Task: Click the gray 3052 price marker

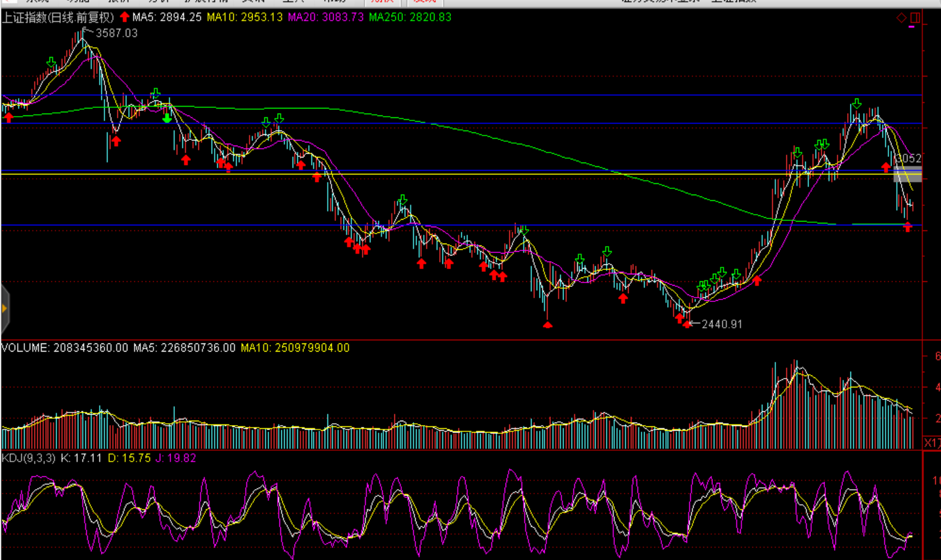Action: [908, 159]
